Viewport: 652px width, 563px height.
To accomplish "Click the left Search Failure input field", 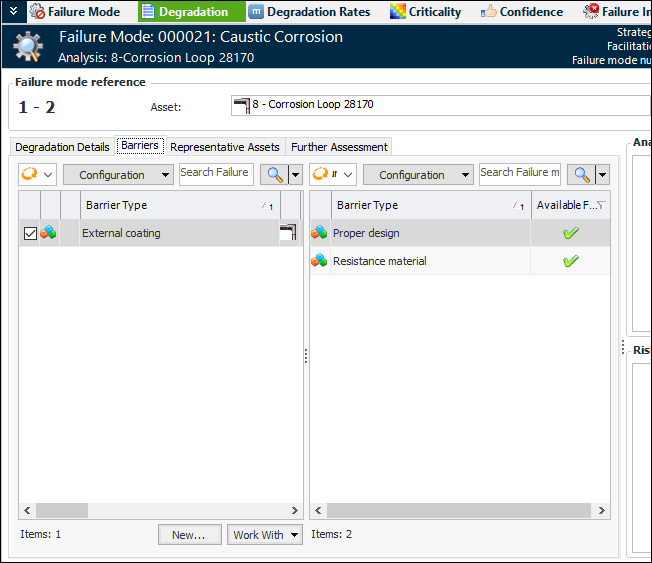I will coord(216,174).
